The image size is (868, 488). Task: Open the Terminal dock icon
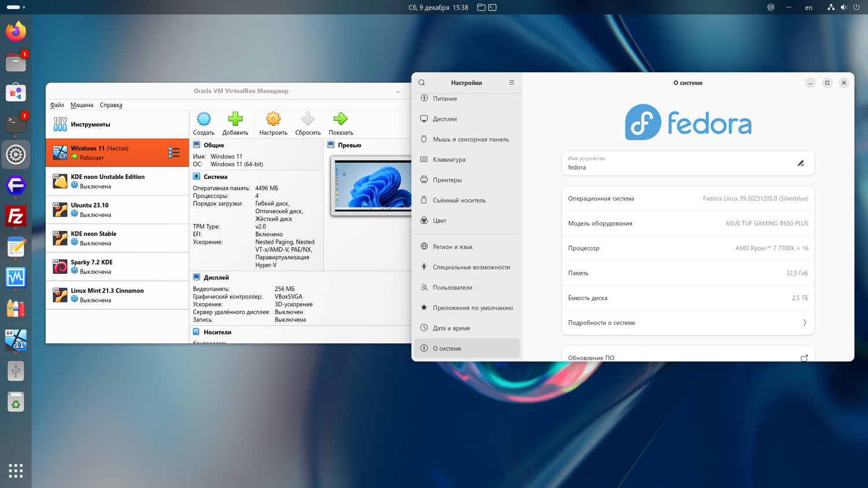[16, 123]
